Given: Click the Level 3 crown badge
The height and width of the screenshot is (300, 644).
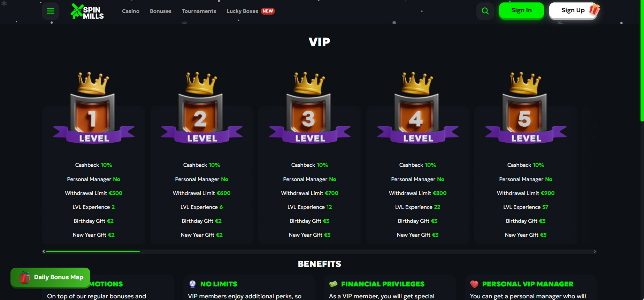Looking at the screenshot, I should click(x=310, y=108).
